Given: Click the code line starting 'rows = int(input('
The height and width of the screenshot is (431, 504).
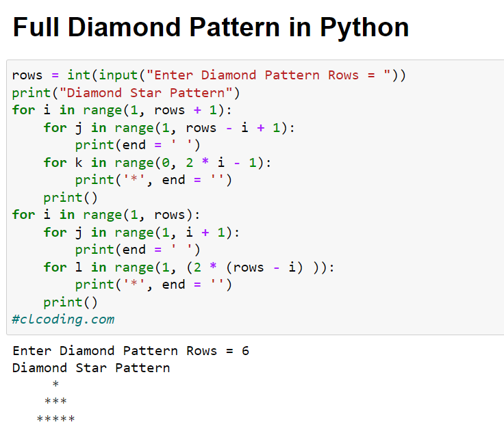Looking at the screenshot, I should 209,75.
